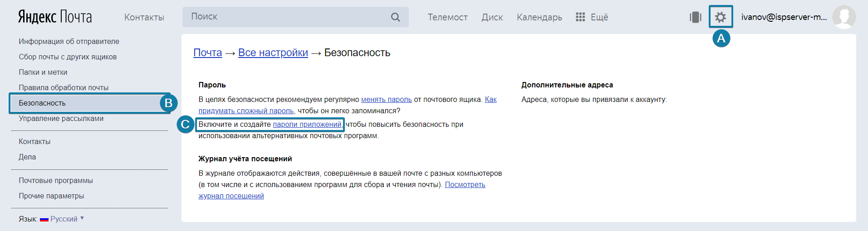Click the Яндекс Почта logo
The width and height of the screenshot is (868, 231).
55,17
